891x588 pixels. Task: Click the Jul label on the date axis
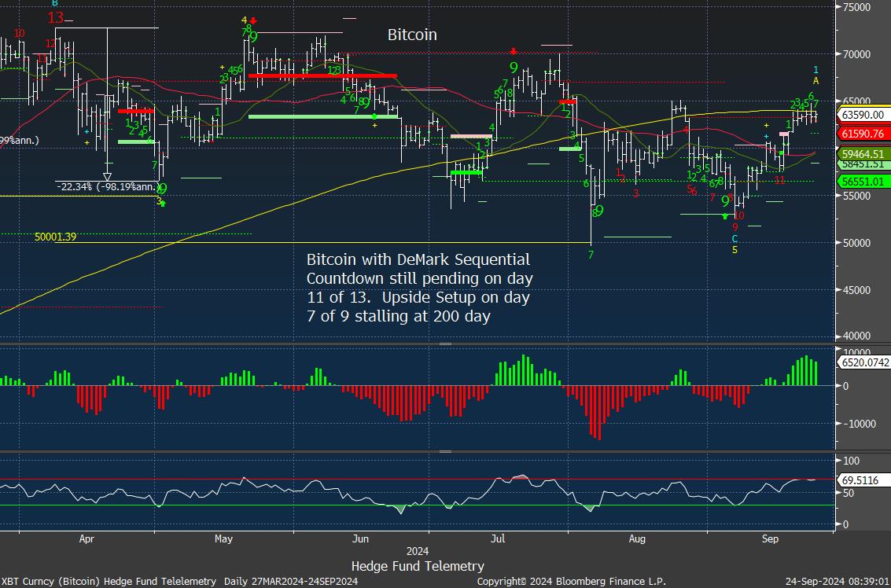pos(498,538)
